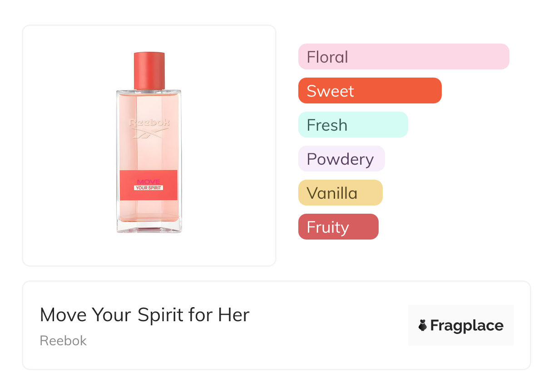Click the red cap of the perfume bottle
553x392 pixels.
[x=149, y=71]
